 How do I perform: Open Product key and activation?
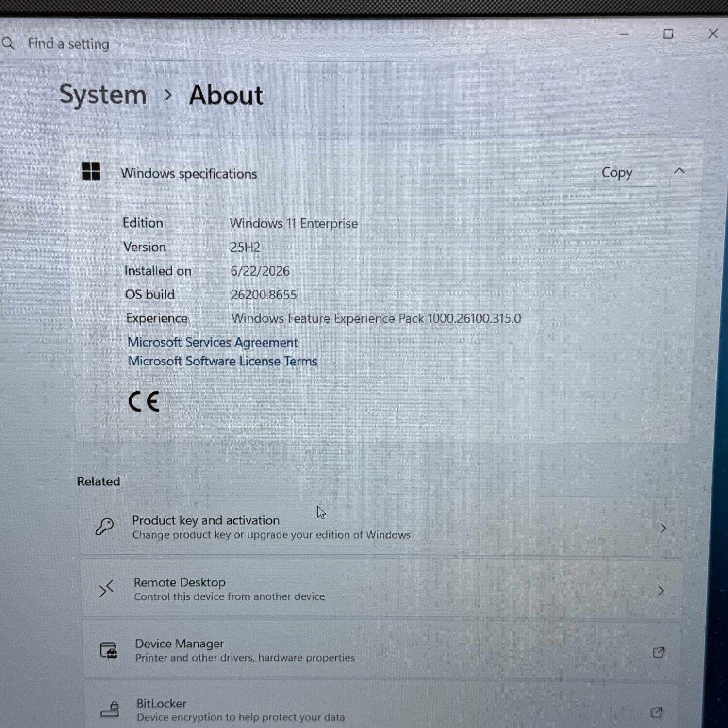pyautogui.click(x=382, y=527)
